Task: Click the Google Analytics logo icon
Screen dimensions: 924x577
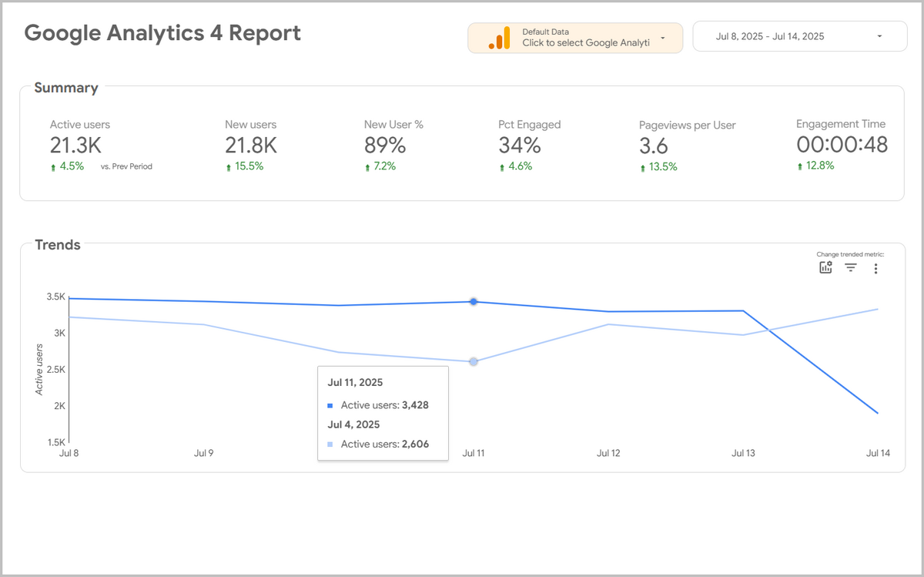Action: click(x=497, y=36)
